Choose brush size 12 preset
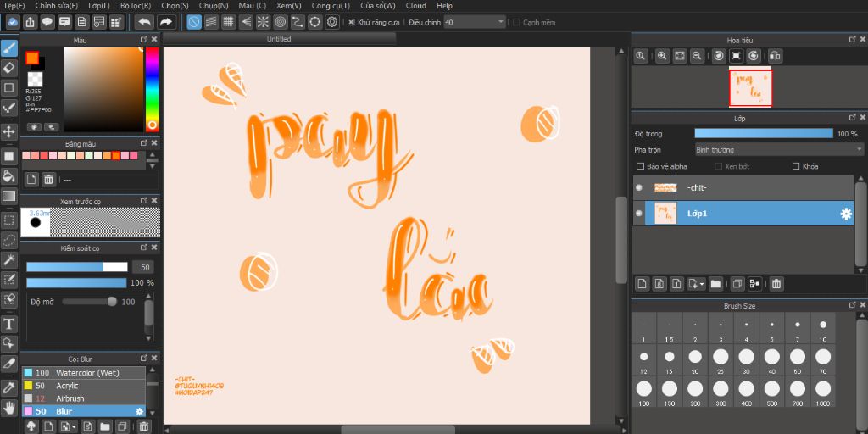 [x=644, y=360]
